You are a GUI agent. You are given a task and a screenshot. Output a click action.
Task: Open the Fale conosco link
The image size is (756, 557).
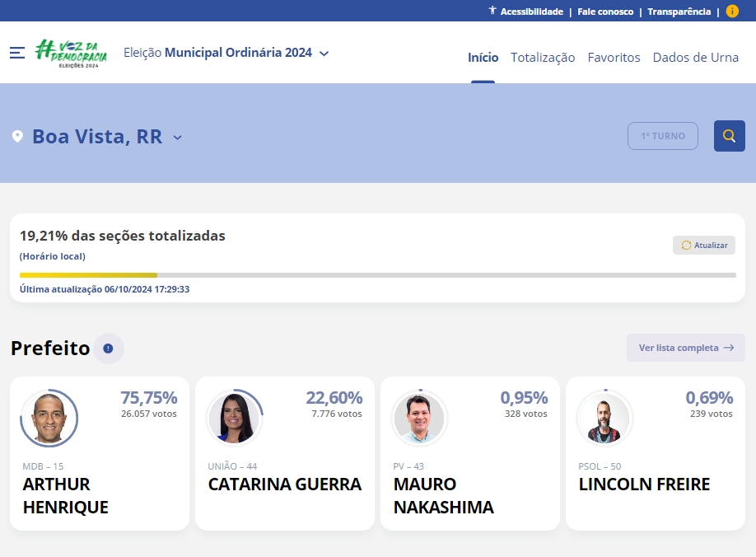pos(605,11)
